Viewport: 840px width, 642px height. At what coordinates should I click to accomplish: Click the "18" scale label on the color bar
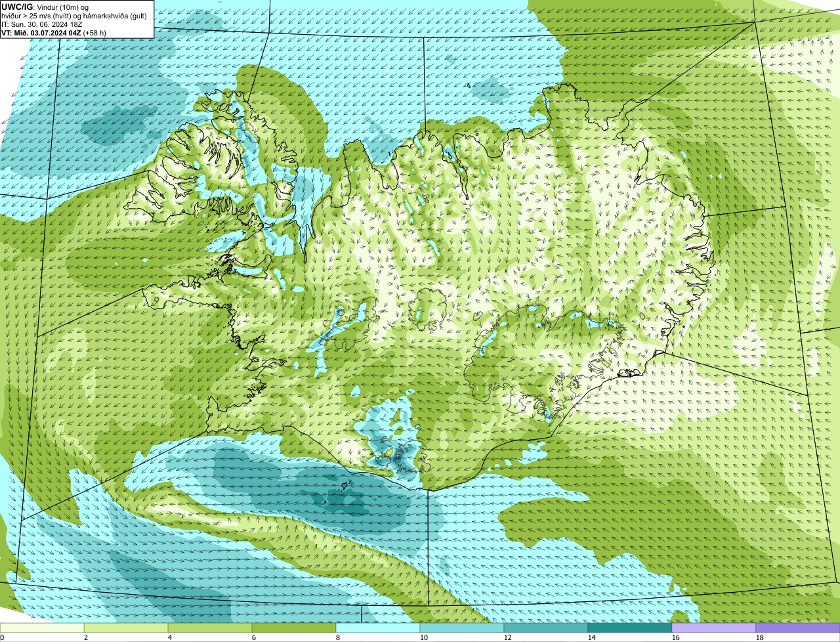click(759, 637)
